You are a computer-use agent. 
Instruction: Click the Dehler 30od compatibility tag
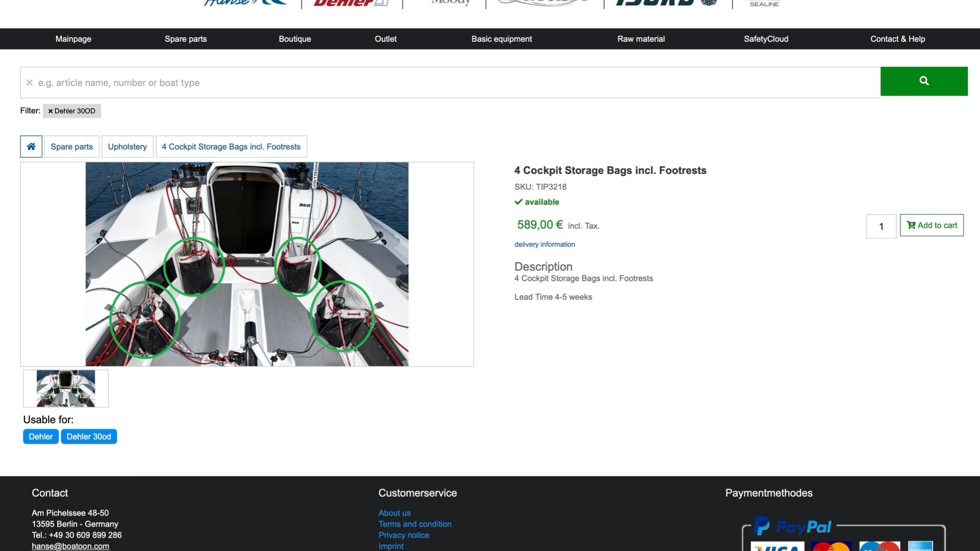(x=89, y=437)
